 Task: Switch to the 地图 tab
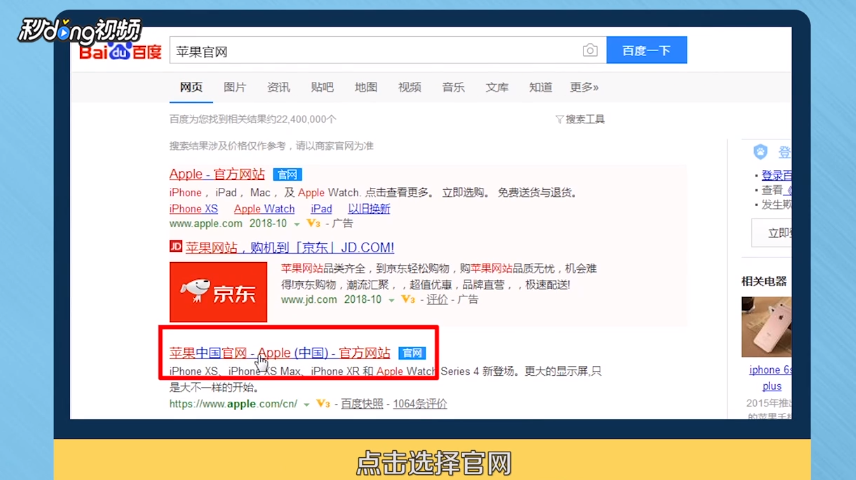pyautogui.click(x=366, y=87)
